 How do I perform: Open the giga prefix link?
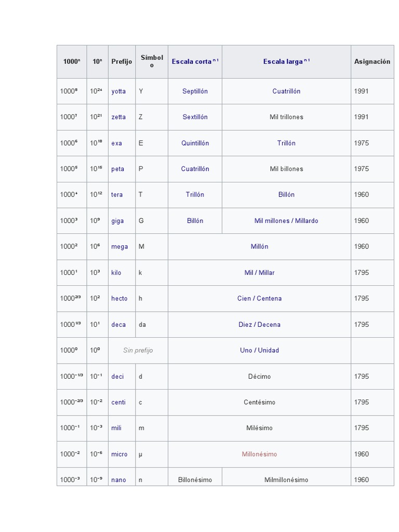(x=117, y=221)
